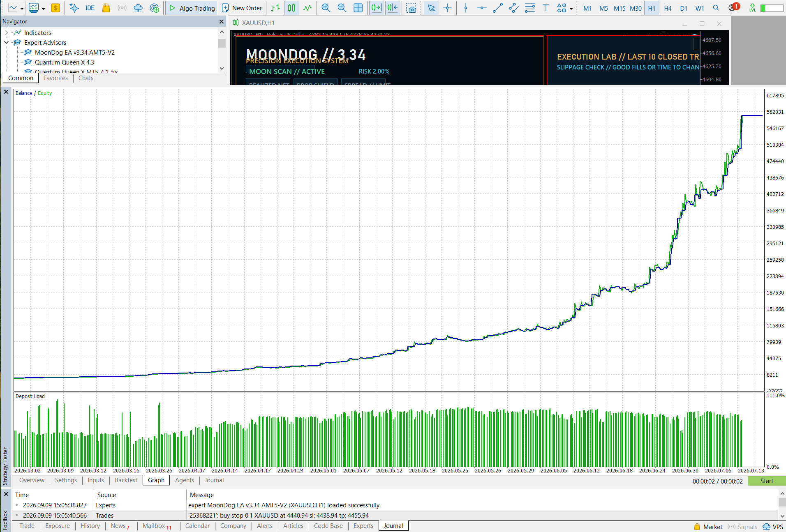
Task: Select the crosshair tool
Action: coord(447,8)
